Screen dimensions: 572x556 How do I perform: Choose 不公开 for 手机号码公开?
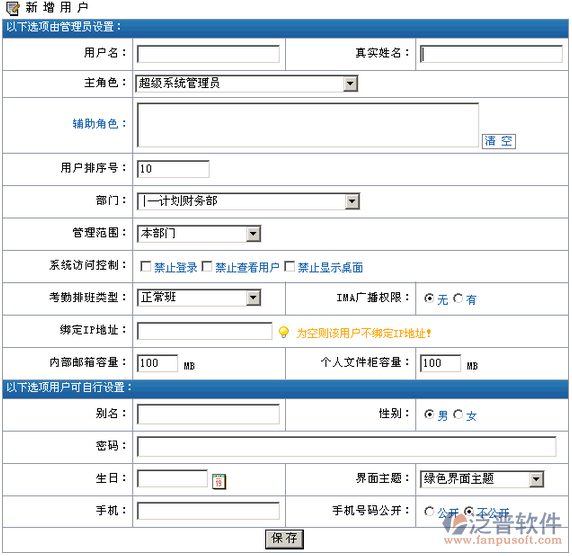pyautogui.click(x=469, y=511)
